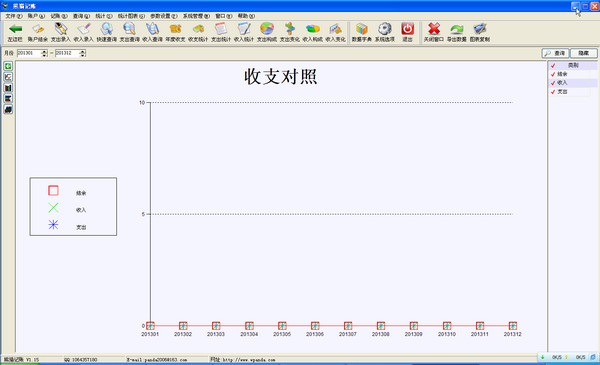Open 支出录入 expense entry tool
The width and height of the screenshot is (600, 365).
coord(61,32)
